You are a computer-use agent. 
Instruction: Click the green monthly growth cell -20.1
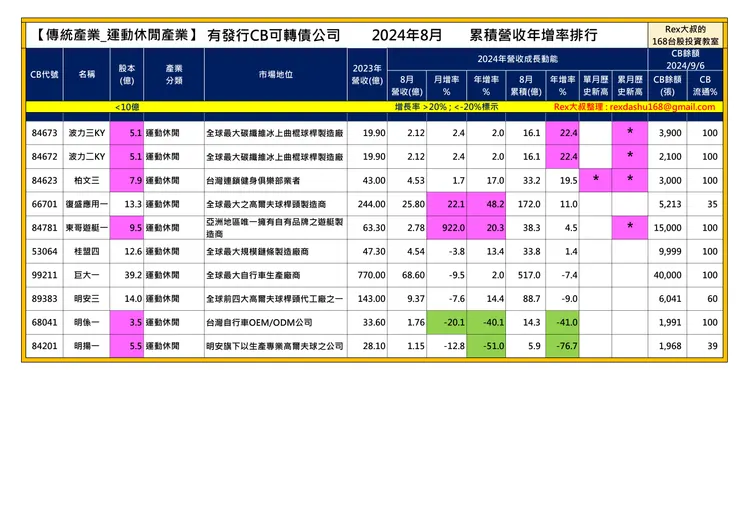446,322
